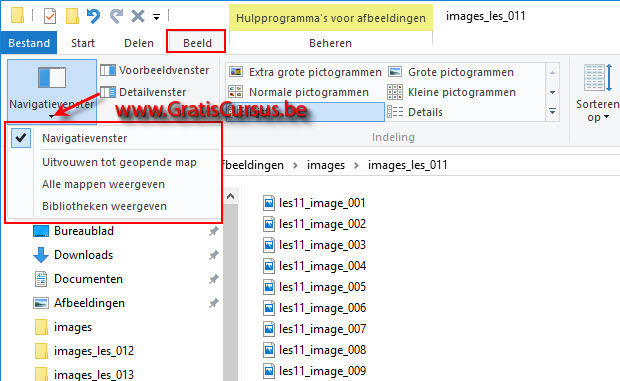Click the Bureaublad desktop icon
Screen dimensions: 620x381
[41, 231]
